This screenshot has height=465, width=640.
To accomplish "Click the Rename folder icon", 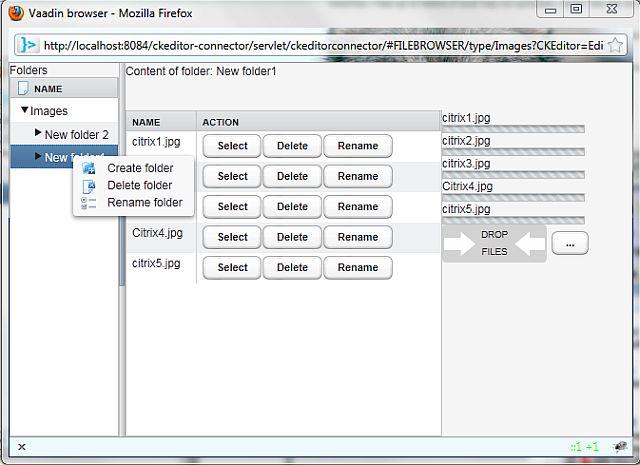I will click(x=89, y=203).
